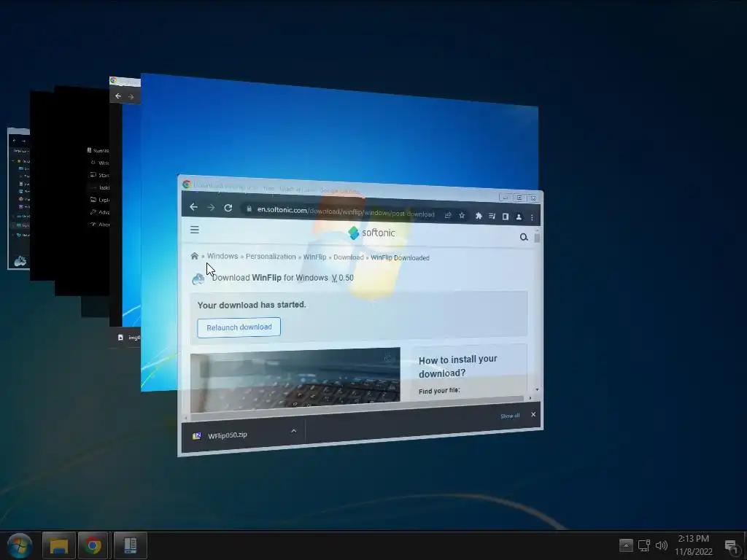Open the Chrome profile avatar
The width and height of the screenshot is (747, 560).
519,217
